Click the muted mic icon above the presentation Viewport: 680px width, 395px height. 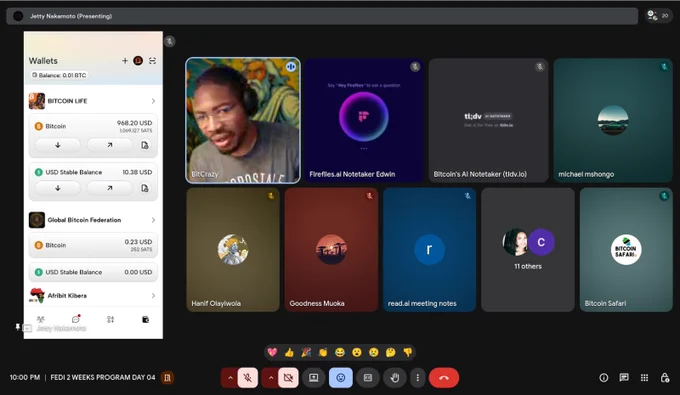tap(170, 41)
